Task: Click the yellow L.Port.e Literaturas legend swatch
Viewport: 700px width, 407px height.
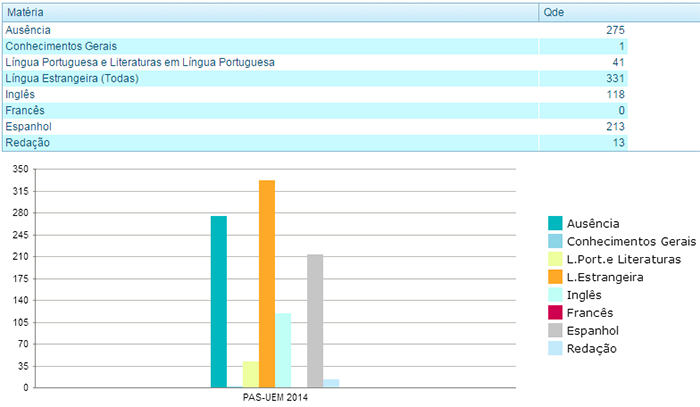Action: click(554, 259)
